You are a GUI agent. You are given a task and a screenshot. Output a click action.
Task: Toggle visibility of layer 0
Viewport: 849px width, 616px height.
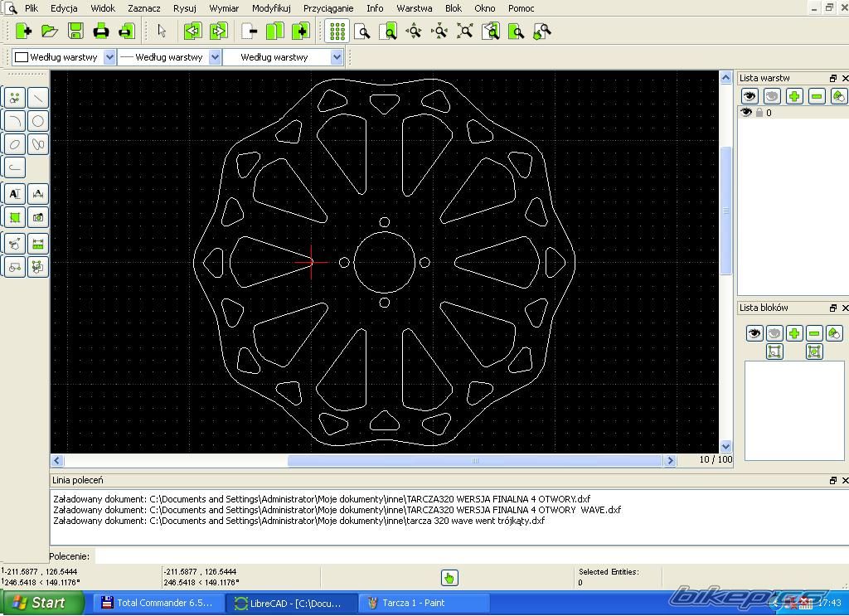pos(746,112)
